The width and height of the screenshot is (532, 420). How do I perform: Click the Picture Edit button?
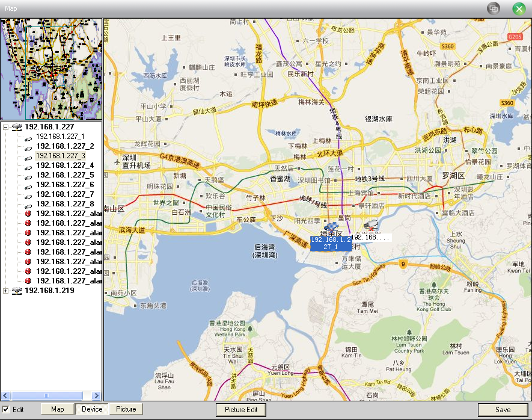(241, 410)
